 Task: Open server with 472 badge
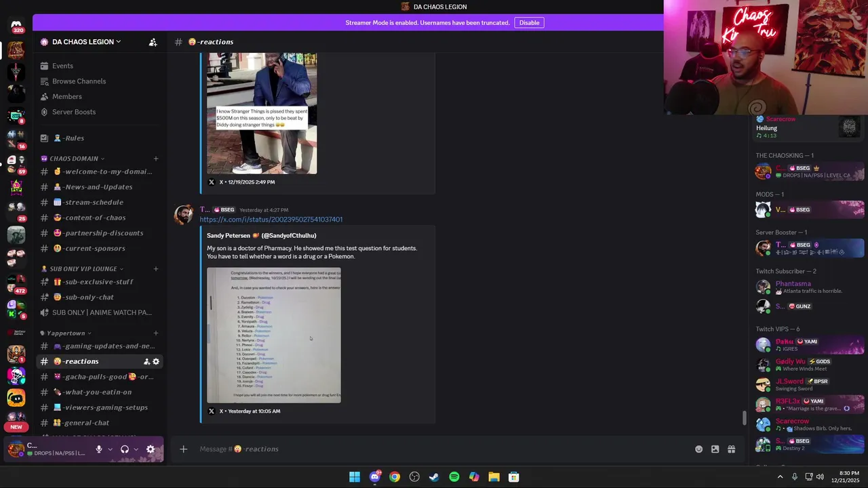click(16, 283)
